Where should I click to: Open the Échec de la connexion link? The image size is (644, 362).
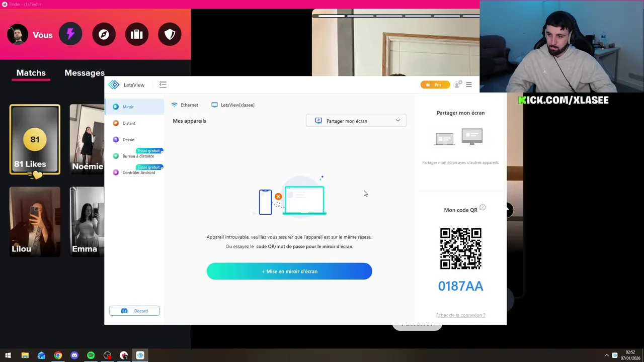tap(461, 315)
